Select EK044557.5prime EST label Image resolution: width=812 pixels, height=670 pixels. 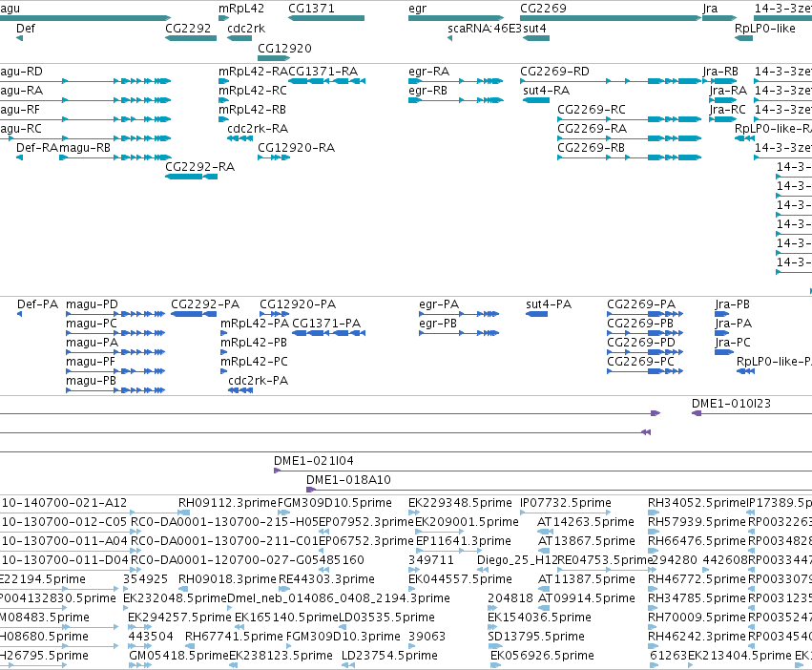[460, 579]
